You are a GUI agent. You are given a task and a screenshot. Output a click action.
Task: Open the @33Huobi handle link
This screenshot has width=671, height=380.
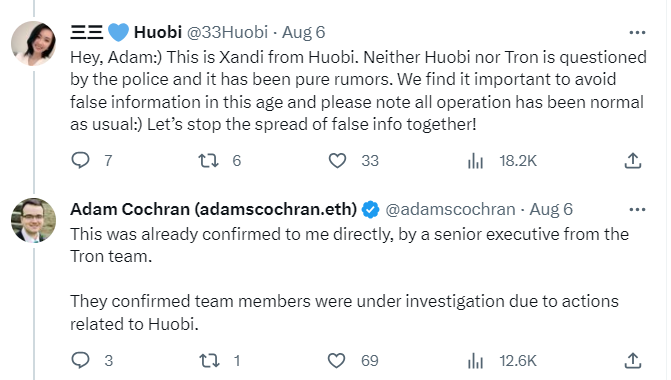[x=228, y=33]
